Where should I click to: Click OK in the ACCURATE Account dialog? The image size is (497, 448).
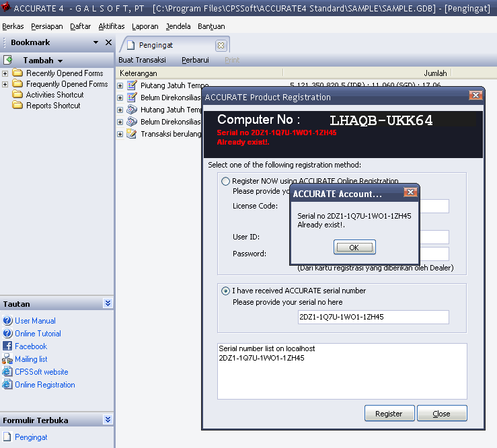pyautogui.click(x=354, y=248)
